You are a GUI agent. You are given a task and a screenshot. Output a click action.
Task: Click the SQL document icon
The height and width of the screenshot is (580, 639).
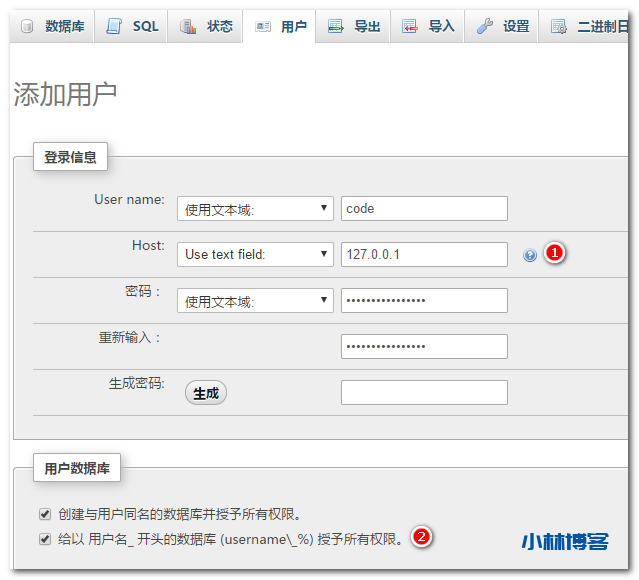pos(114,26)
